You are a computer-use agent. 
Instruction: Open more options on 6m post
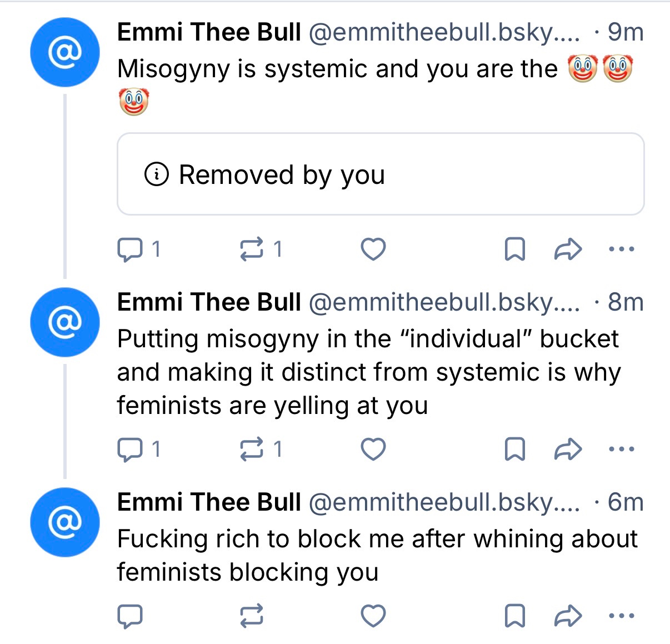coord(621,616)
